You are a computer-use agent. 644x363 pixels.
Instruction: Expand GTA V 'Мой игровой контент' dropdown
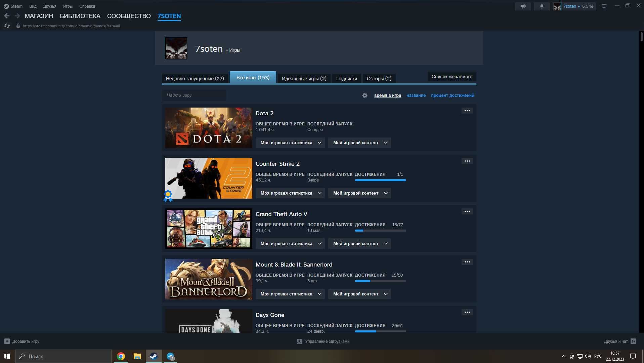pos(359,244)
